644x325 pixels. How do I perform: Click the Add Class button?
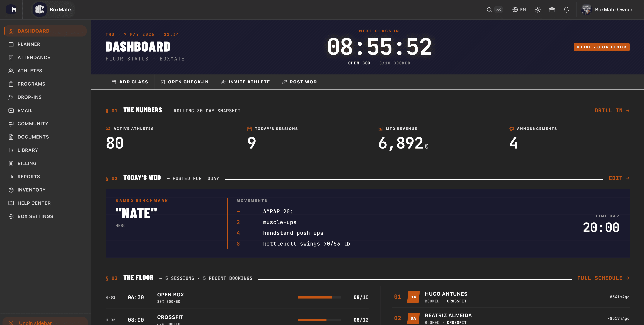tap(130, 82)
